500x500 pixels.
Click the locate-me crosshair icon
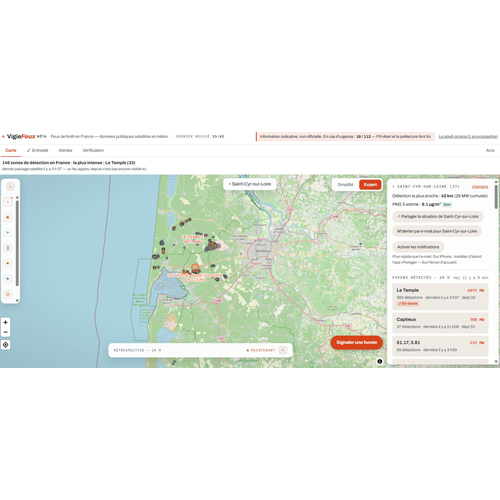click(5, 345)
